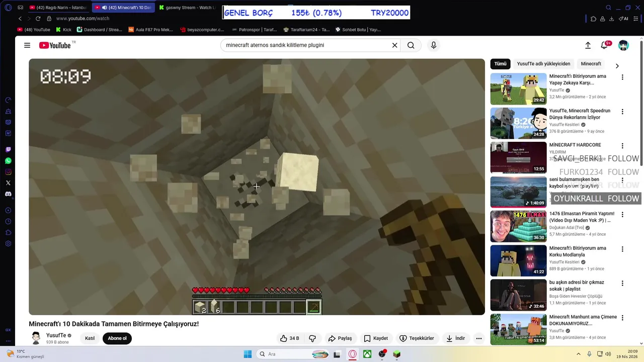Open the Sohbet Botu bookmark
The height and width of the screenshot is (362, 644).
pos(358,30)
